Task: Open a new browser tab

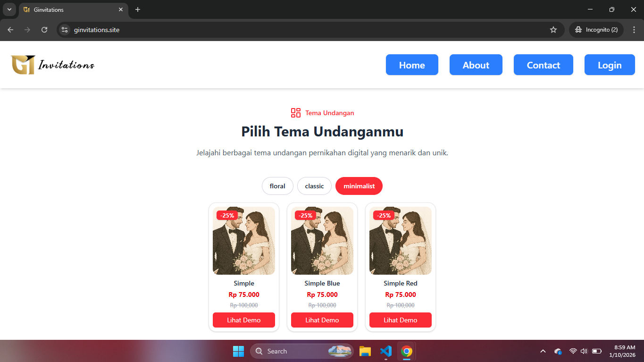Action: [x=138, y=9]
